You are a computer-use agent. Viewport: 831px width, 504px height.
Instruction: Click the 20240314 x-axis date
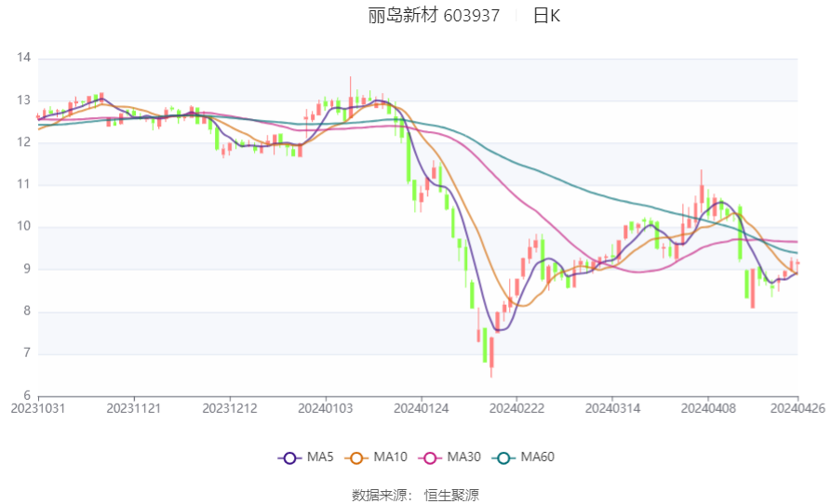pos(612,407)
